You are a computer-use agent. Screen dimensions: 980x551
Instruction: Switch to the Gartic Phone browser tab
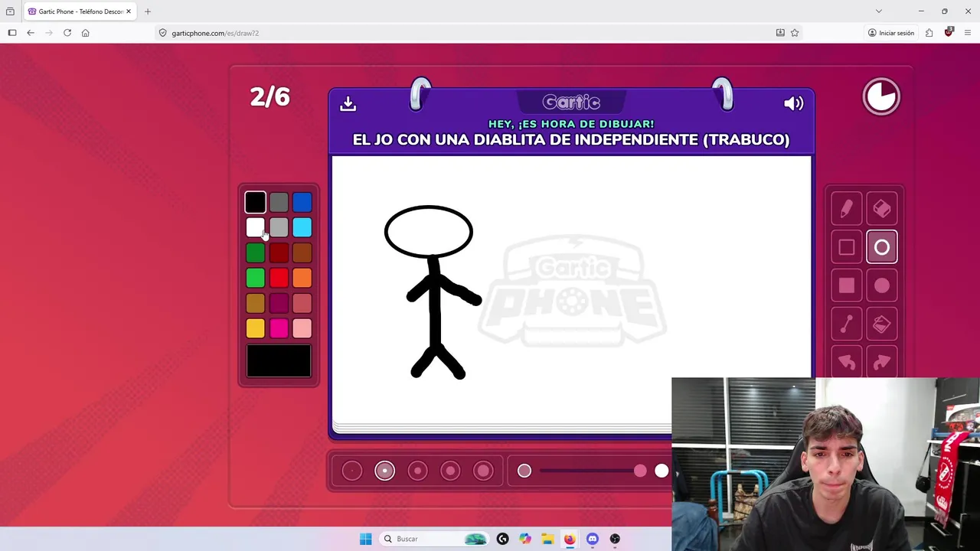pos(80,11)
